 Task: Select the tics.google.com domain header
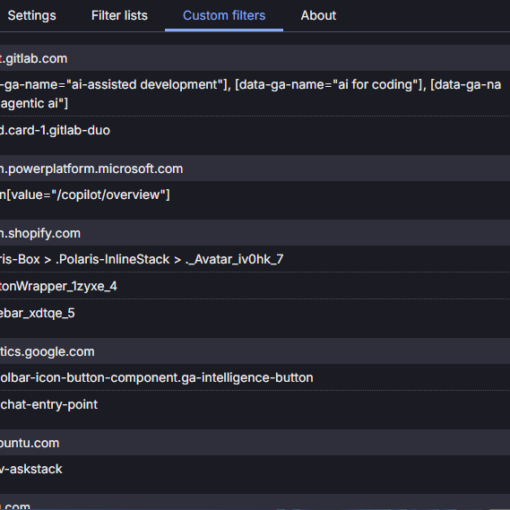coord(255,351)
